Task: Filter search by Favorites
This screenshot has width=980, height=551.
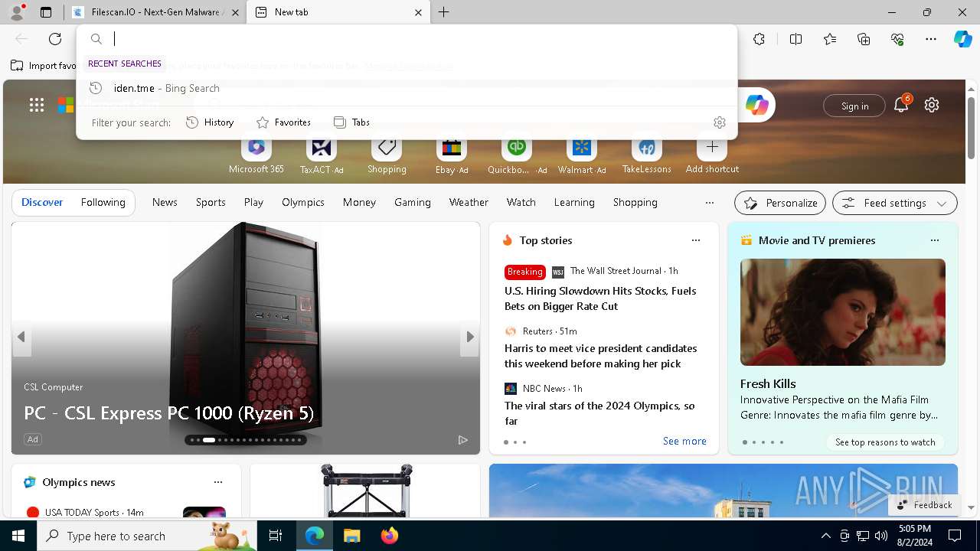Action: pyautogui.click(x=283, y=122)
